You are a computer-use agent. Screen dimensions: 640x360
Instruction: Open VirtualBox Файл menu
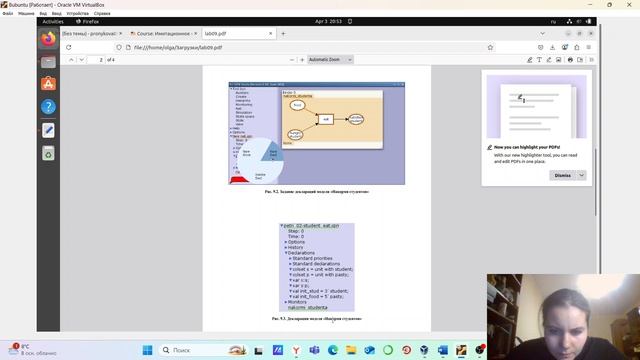(x=8, y=13)
